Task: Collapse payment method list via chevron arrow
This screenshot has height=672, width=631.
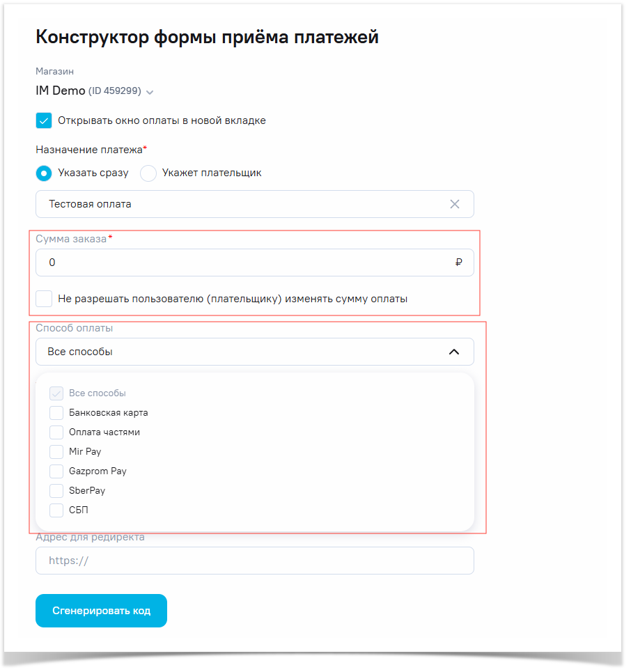Action: 454,352
